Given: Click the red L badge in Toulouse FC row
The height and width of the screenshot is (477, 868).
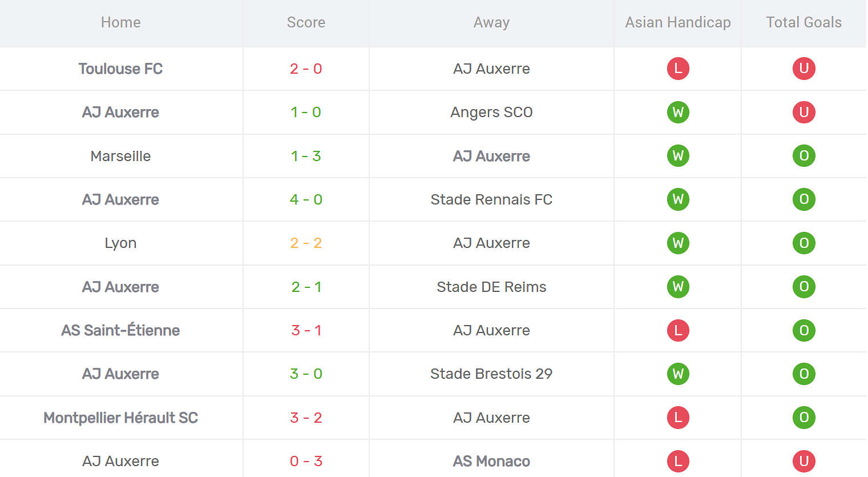Looking at the screenshot, I should (x=678, y=69).
